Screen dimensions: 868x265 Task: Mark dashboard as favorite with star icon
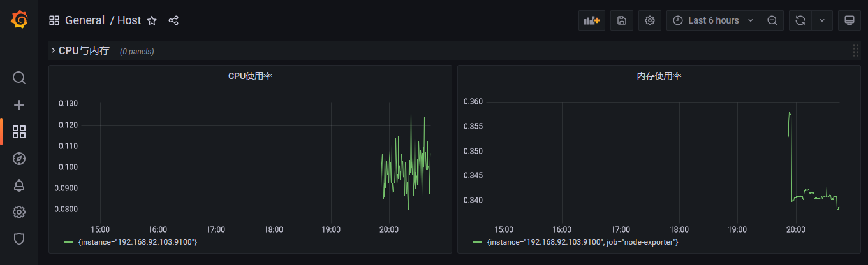tap(152, 20)
